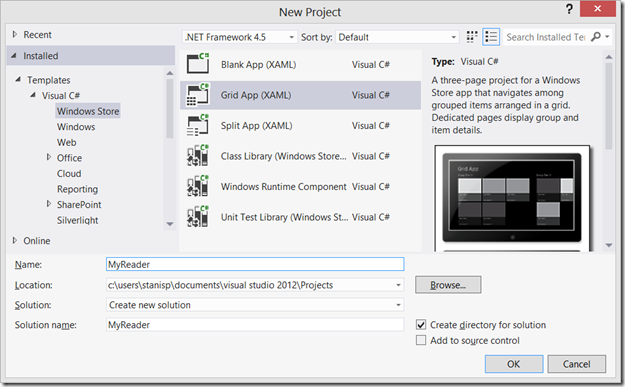Click the tree scrollbar down arrow

[170, 224]
